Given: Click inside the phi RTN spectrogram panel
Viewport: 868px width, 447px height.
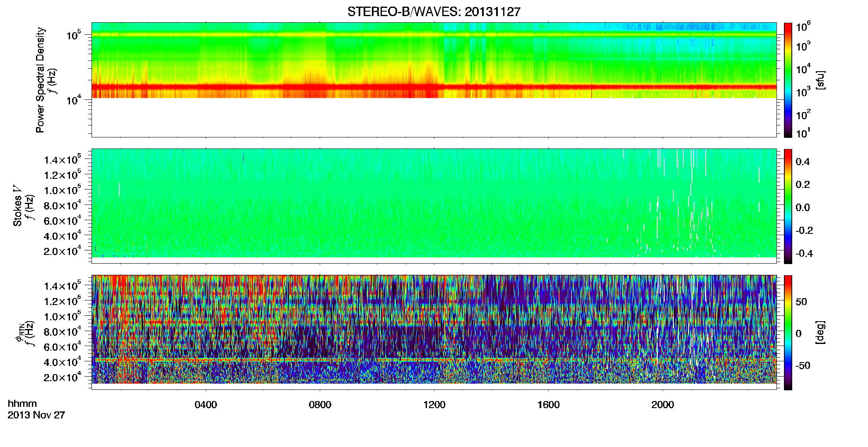Looking at the screenshot, I should coord(434,332).
